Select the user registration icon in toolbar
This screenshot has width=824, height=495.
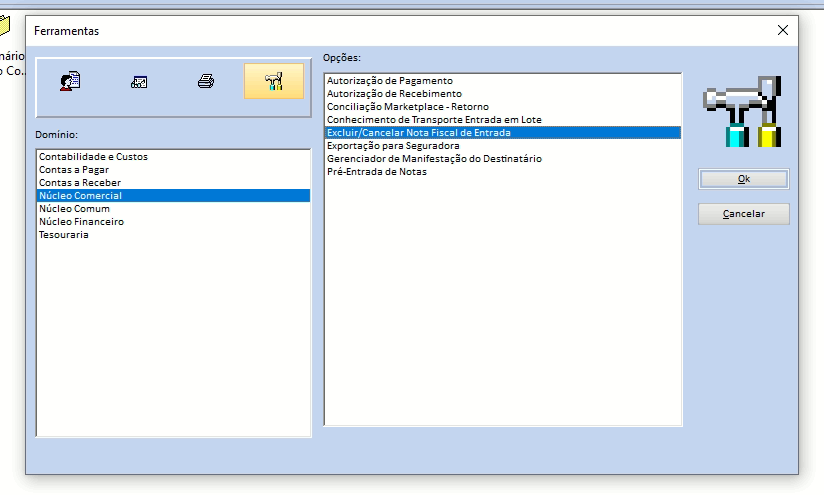(70, 81)
